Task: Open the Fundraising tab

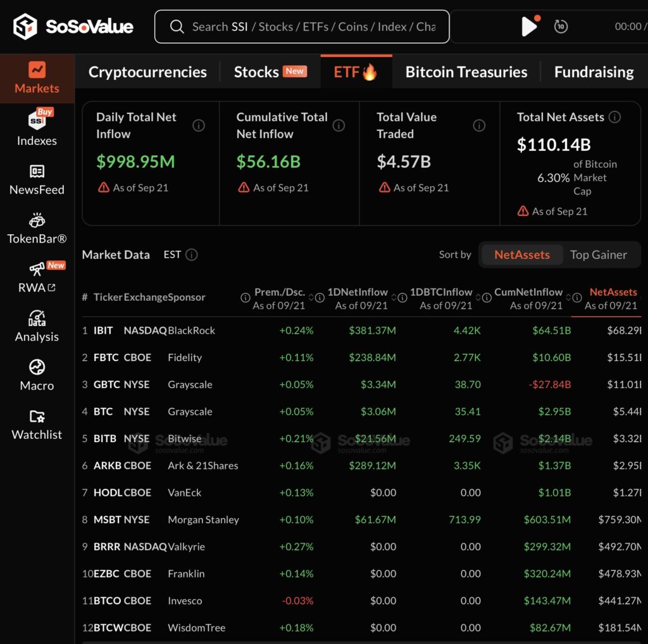Action: (594, 72)
